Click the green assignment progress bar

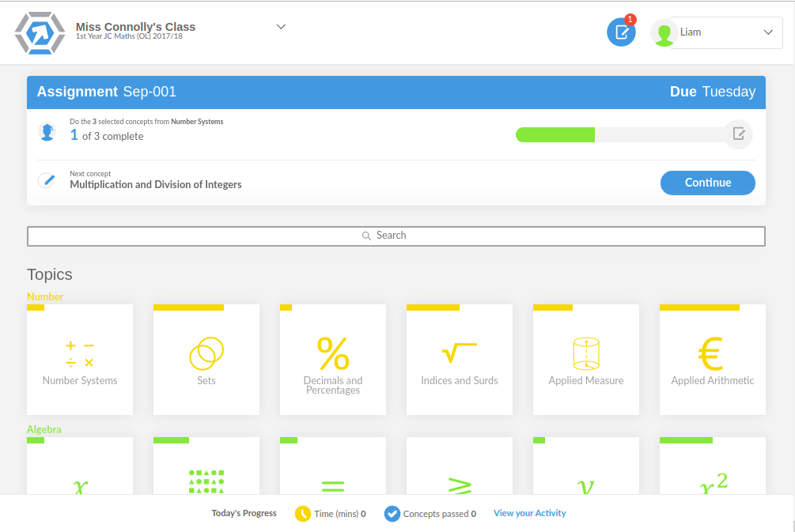point(555,134)
